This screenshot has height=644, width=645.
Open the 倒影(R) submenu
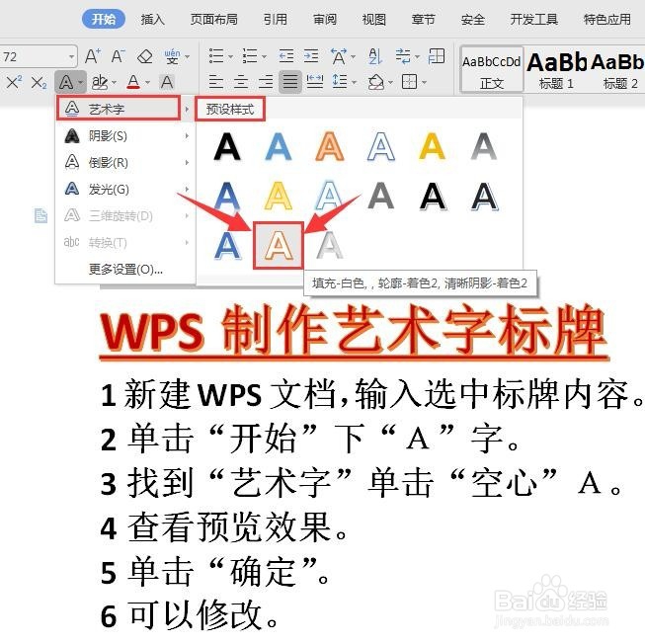tap(125, 162)
